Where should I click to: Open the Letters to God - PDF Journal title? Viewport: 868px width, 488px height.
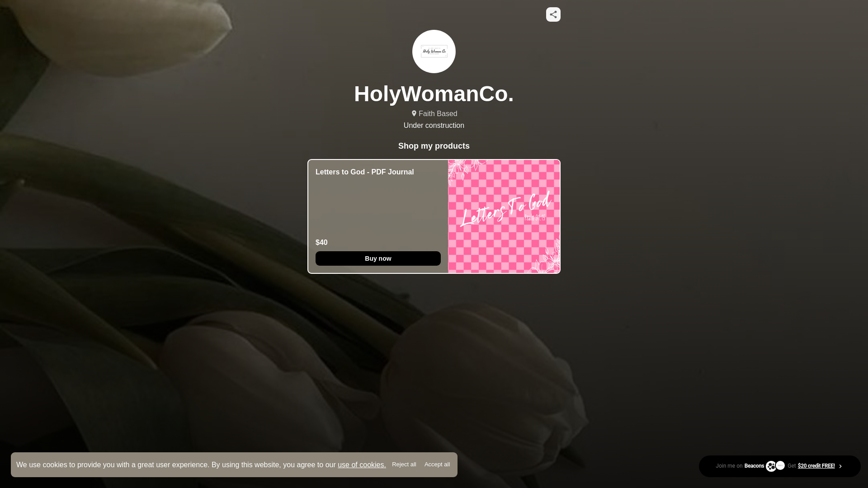click(365, 172)
